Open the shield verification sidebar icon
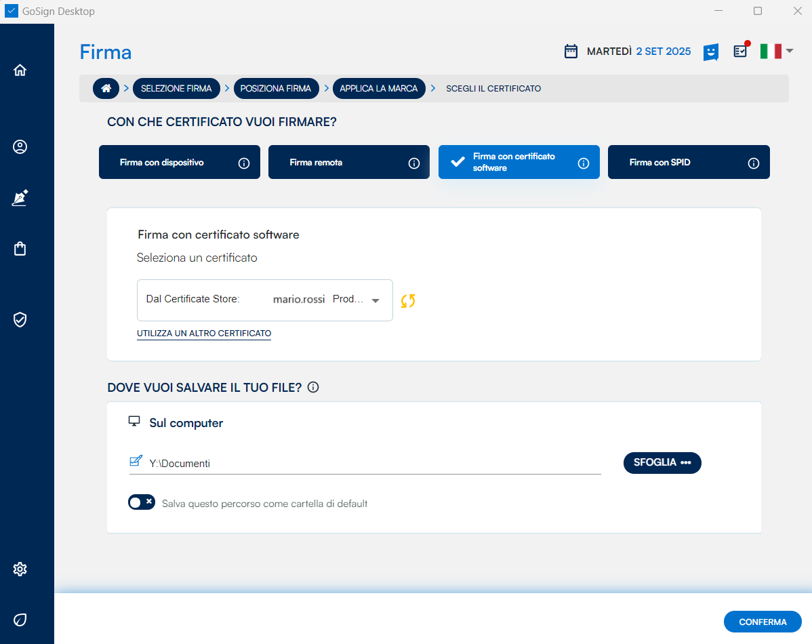The height and width of the screenshot is (644, 812). pos(20,319)
